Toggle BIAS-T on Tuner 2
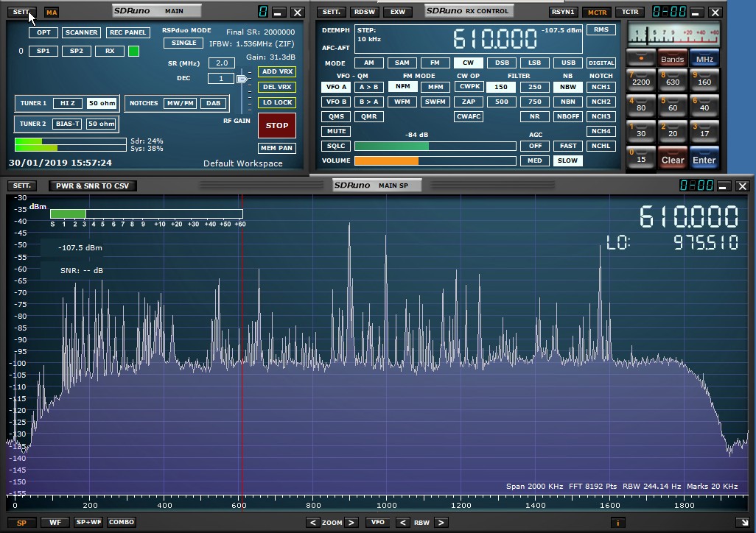The image size is (756, 533). coord(68,124)
